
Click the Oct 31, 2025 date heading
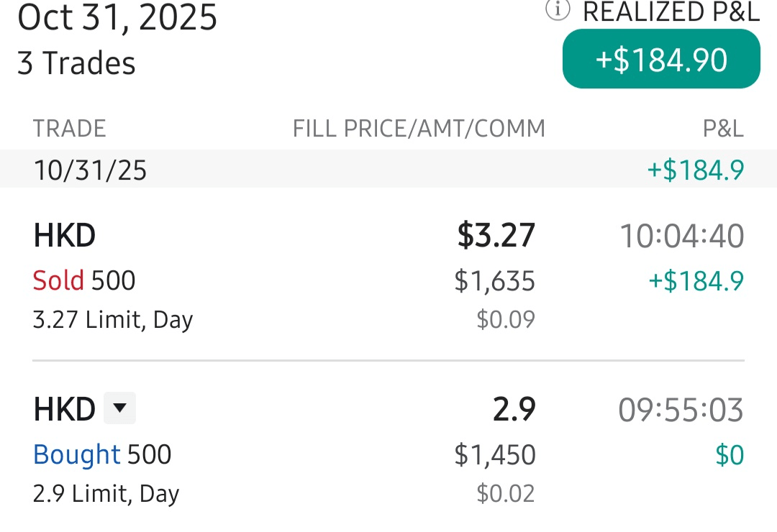(x=117, y=17)
